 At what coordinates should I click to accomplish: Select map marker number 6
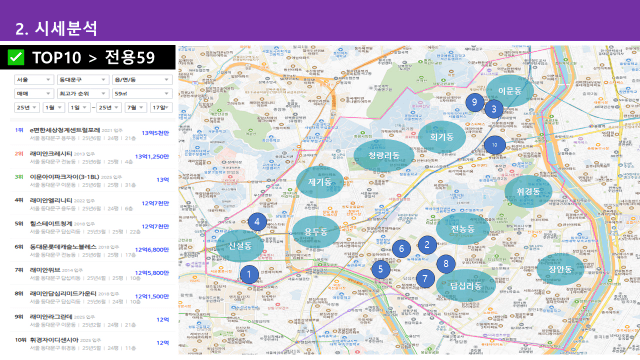(x=401, y=249)
